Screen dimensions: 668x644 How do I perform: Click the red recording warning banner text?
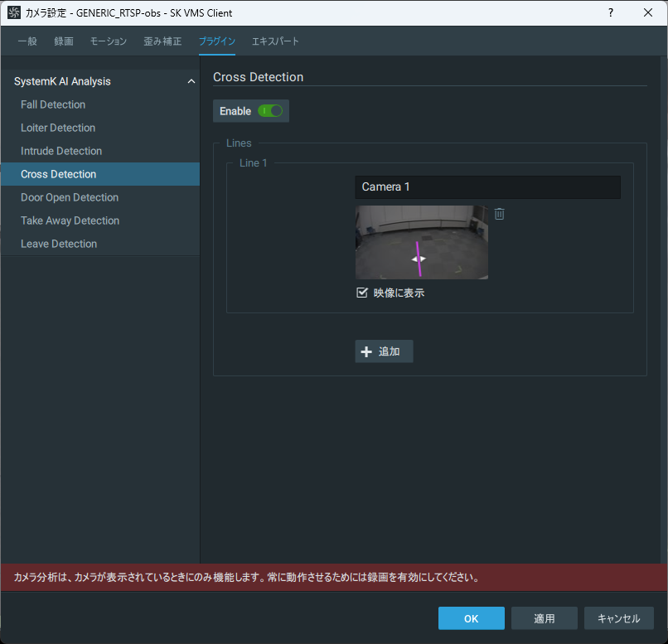[247, 578]
